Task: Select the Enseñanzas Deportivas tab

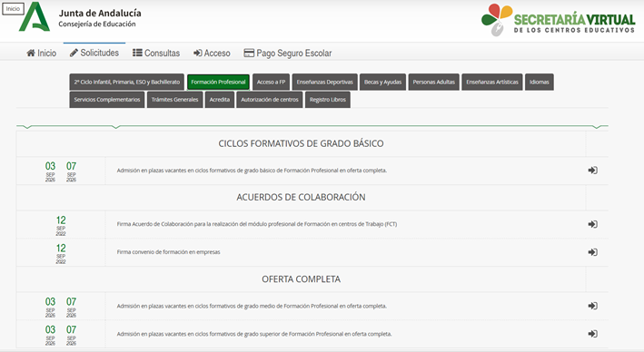Action: click(x=325, y=82)
